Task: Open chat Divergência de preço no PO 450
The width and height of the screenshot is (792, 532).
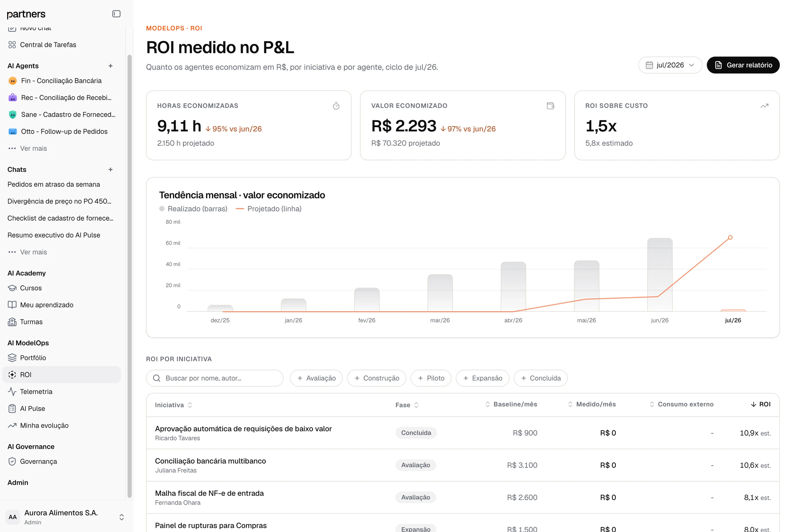Action: coord(62,201)
